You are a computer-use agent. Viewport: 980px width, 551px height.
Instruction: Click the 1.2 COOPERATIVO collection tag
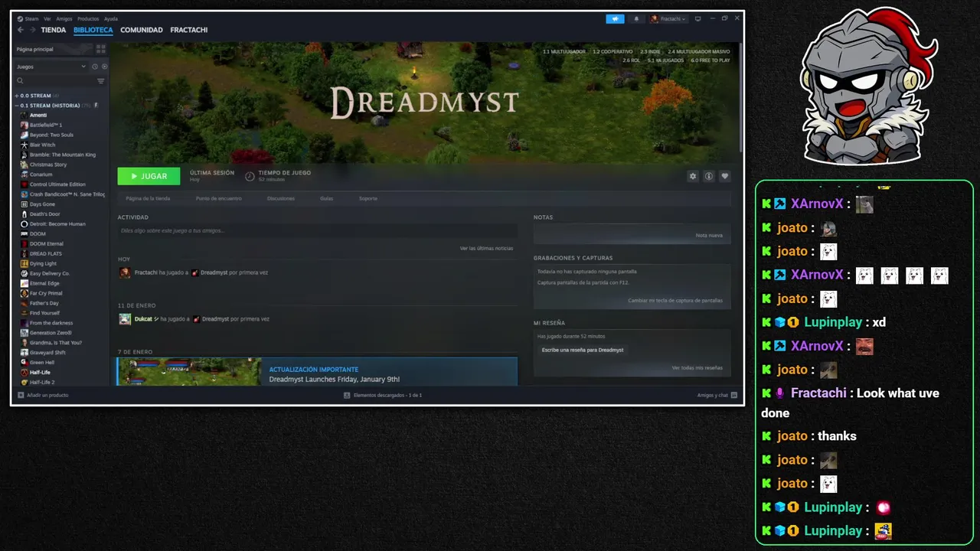[612, 51]
